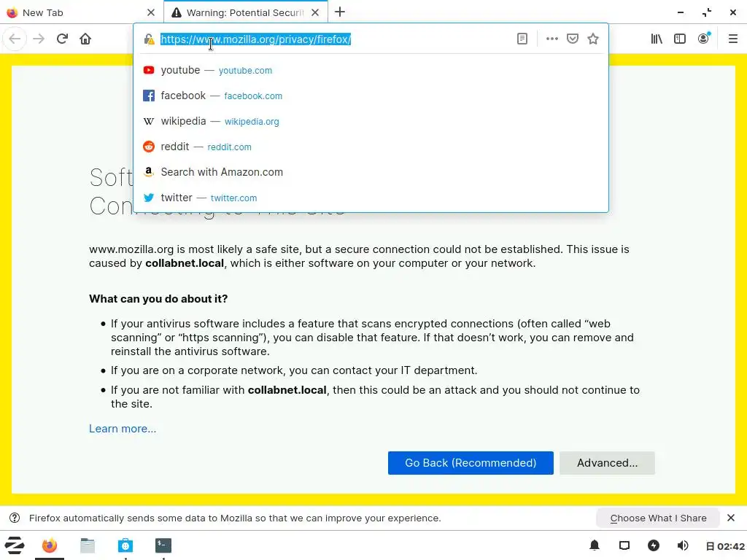Select Search with Amazon.com entry
The width and height of the screenshot is (747, 560).
click(371, 172)
